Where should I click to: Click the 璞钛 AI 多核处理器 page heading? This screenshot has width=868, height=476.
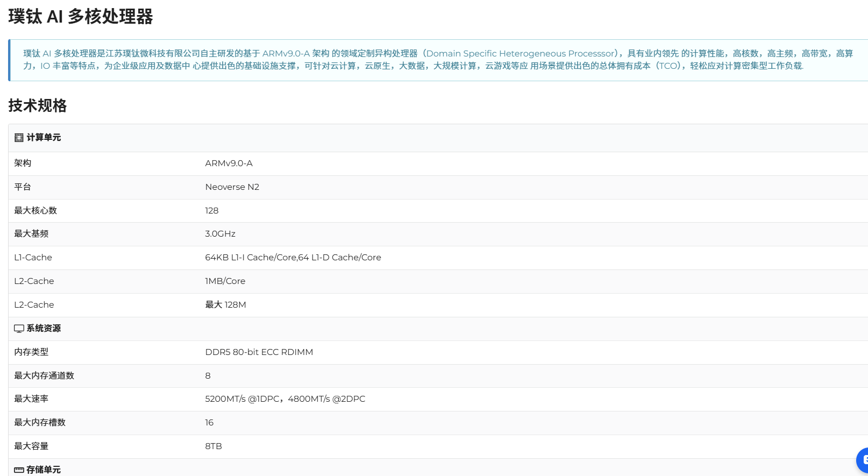pos(81,17)
